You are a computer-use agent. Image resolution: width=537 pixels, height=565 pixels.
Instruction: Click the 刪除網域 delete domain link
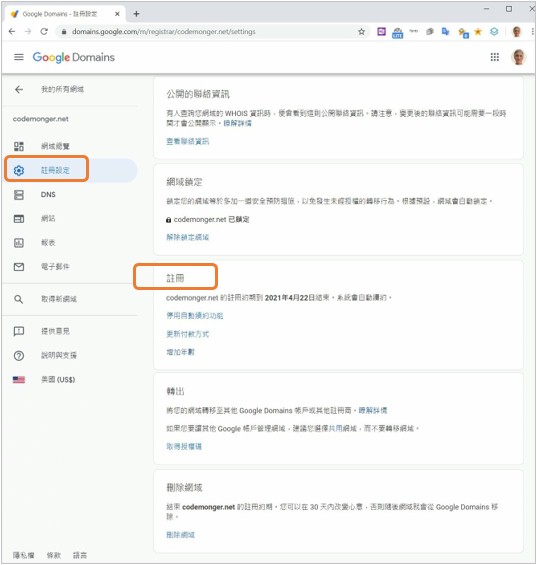[180, 535]
